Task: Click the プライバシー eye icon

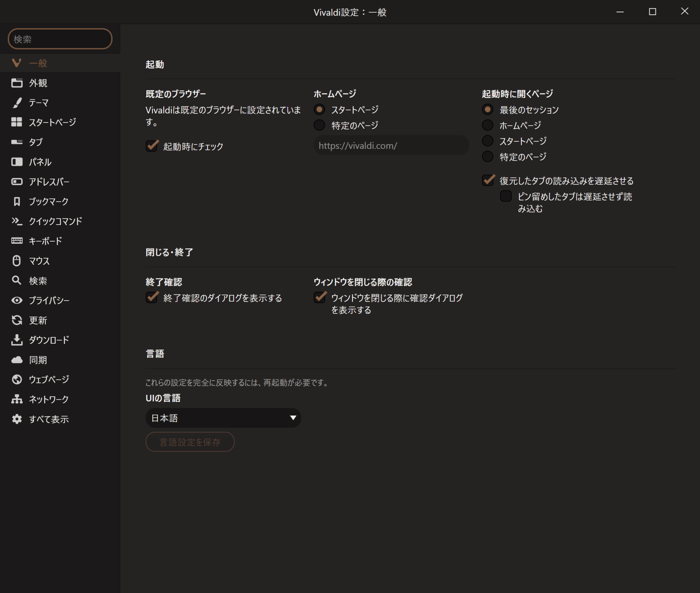Action: pos(16,300)
